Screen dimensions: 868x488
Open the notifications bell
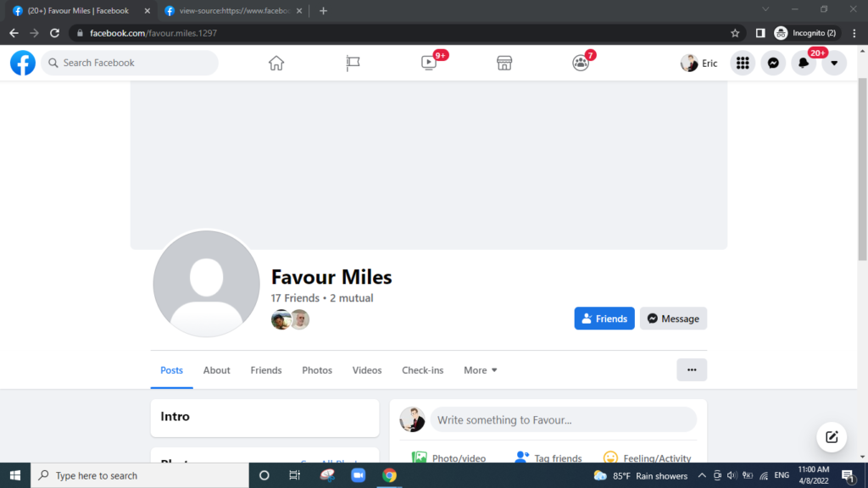click(804, 63)
